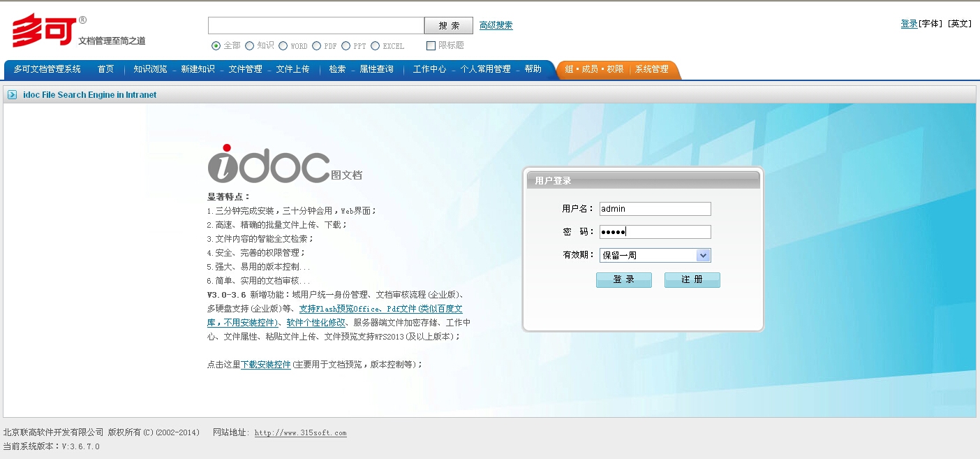The image size is (980, 459).
Task: Click the 搜索 button
Action: click(x=449, y=26)
